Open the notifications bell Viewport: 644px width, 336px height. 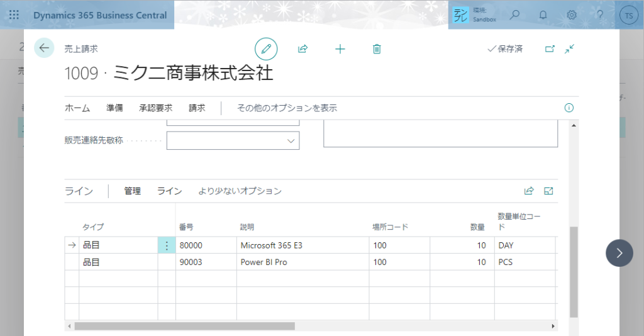543,15
